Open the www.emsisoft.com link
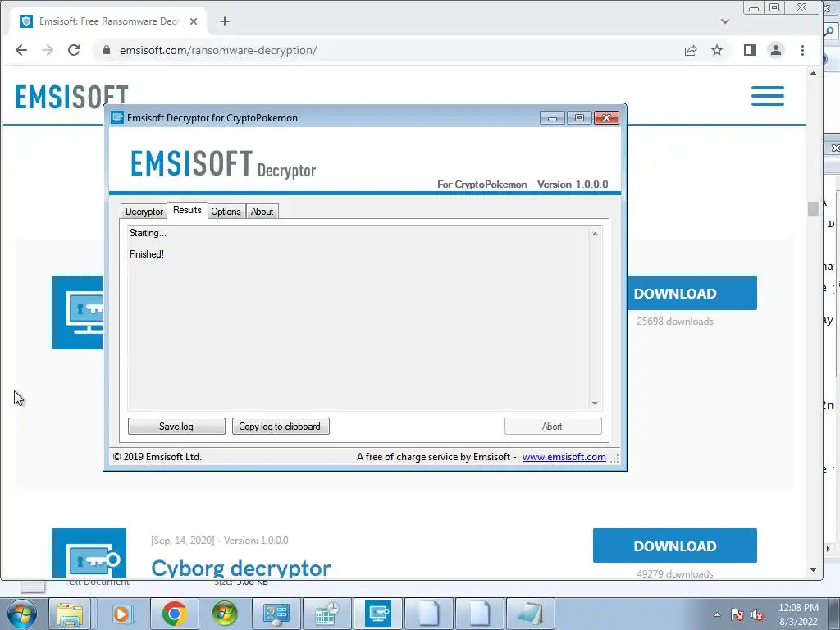The height and width of the screenshot is (630, 840). click(x=564, y=457)
